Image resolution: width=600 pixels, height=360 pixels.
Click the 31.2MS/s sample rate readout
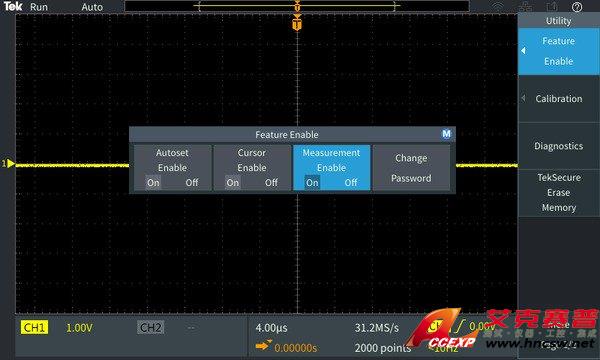[377, 328]
